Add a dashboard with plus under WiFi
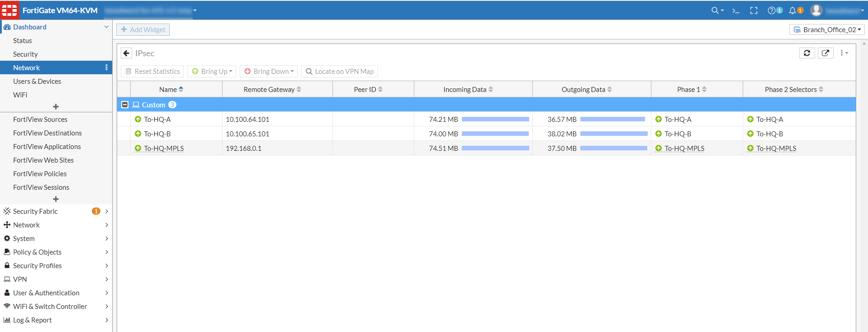The height and width of the screenshot is (332, 868). point(56,106)
